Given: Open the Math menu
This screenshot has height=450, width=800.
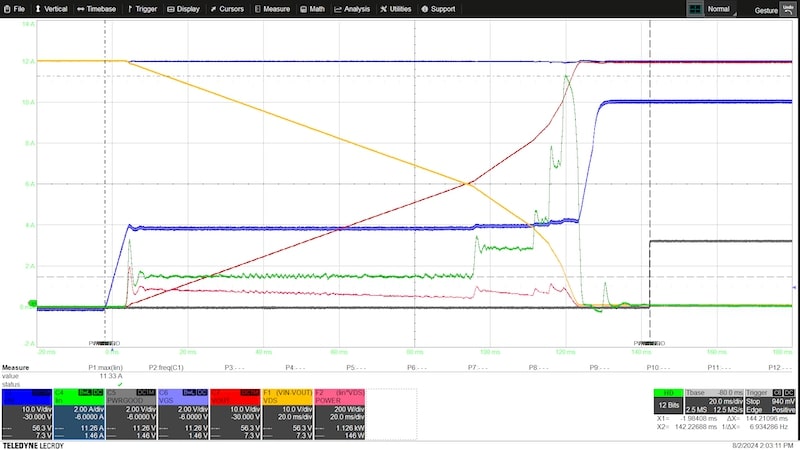Looking at the screenshot, I should pos(312,9).
